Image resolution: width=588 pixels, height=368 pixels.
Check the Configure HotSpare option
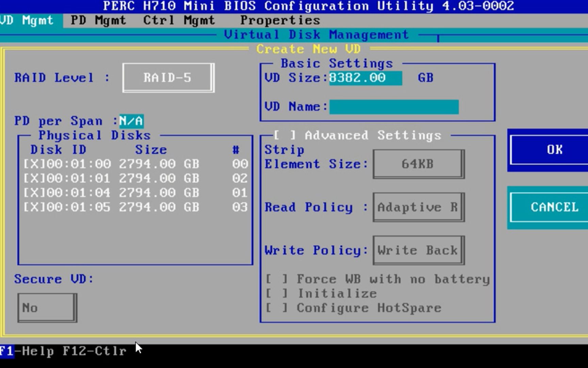(x=277, y=308)
